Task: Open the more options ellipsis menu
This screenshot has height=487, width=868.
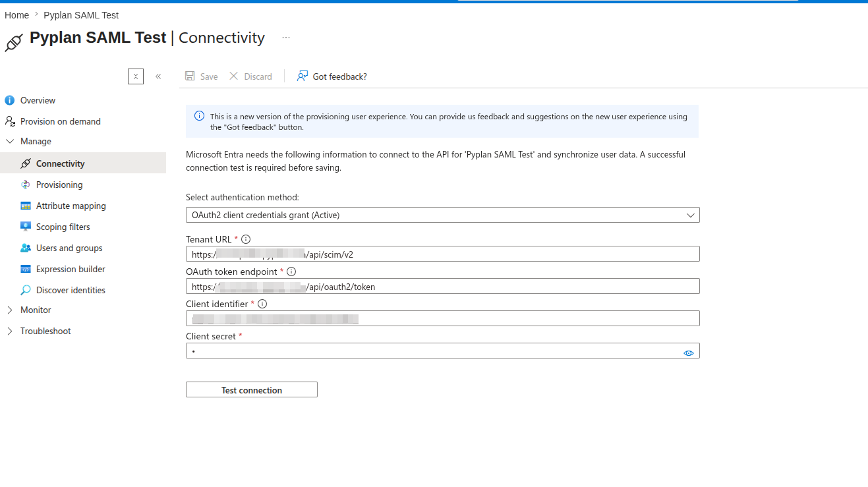Action: [x=286, y=38]
